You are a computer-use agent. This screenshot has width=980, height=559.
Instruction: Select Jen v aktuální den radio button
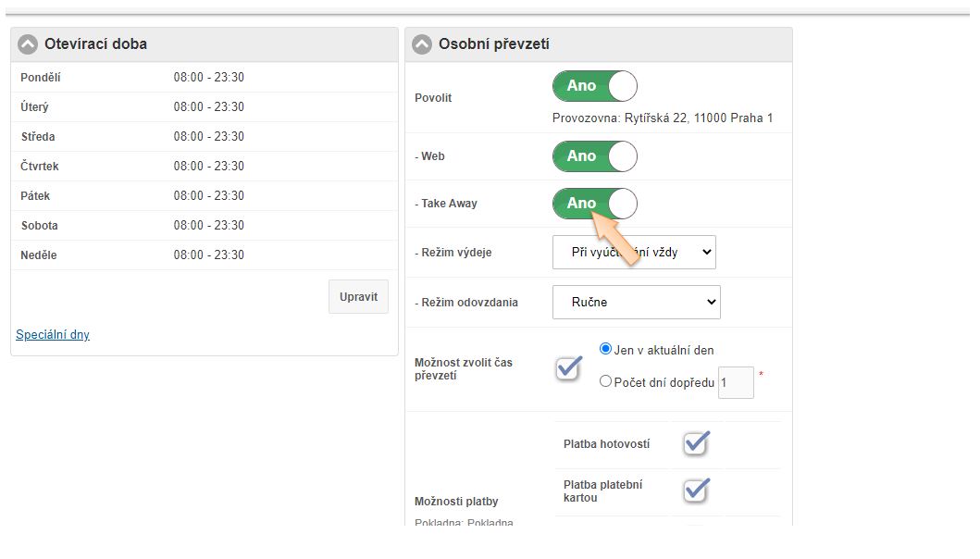tap(606, 350)
